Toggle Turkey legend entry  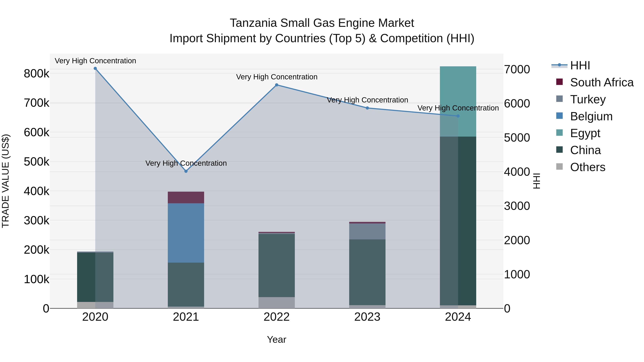581,99
